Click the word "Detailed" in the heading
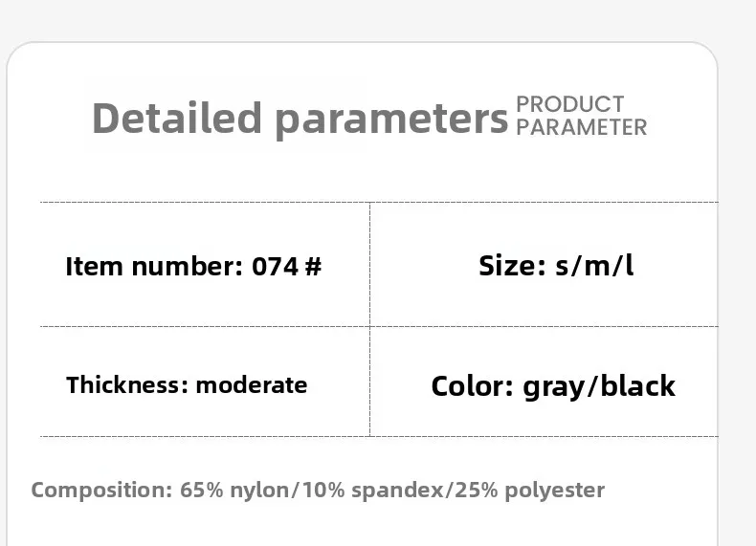 tap(177, 119)
